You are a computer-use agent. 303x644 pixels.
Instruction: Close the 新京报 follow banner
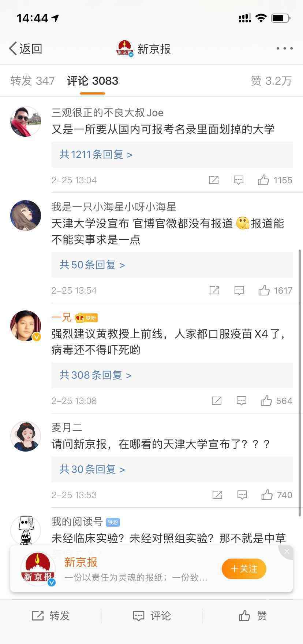[287, 551]
